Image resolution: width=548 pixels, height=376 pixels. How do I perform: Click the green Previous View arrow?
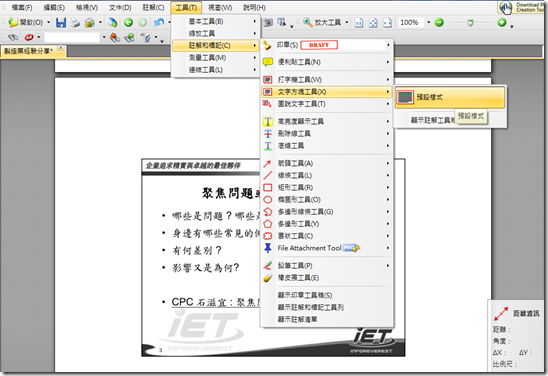129,23
